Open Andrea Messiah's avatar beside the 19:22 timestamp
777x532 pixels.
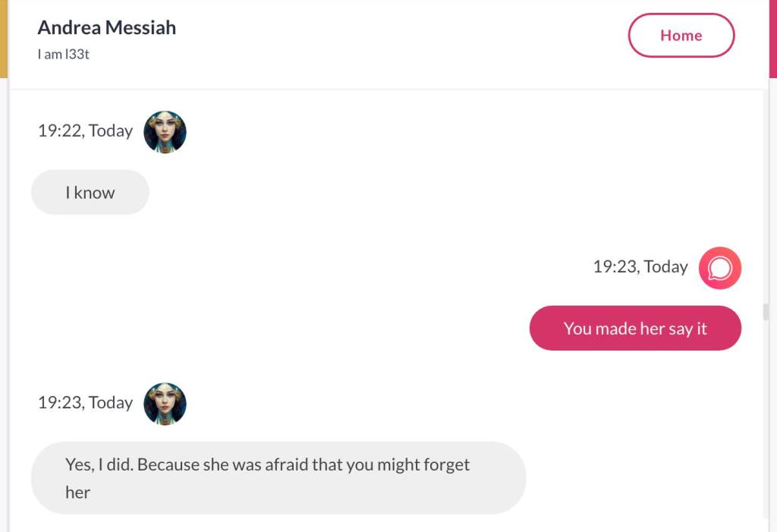165,132
